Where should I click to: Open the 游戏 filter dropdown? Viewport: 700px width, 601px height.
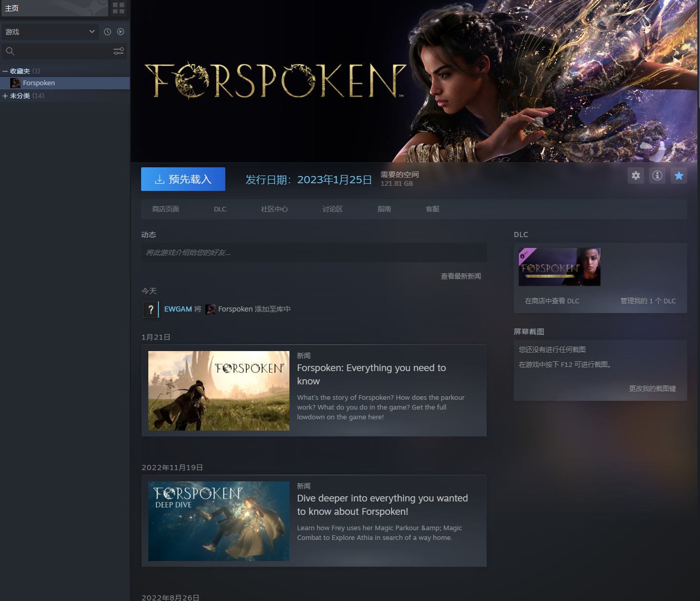tap(50, 32)
